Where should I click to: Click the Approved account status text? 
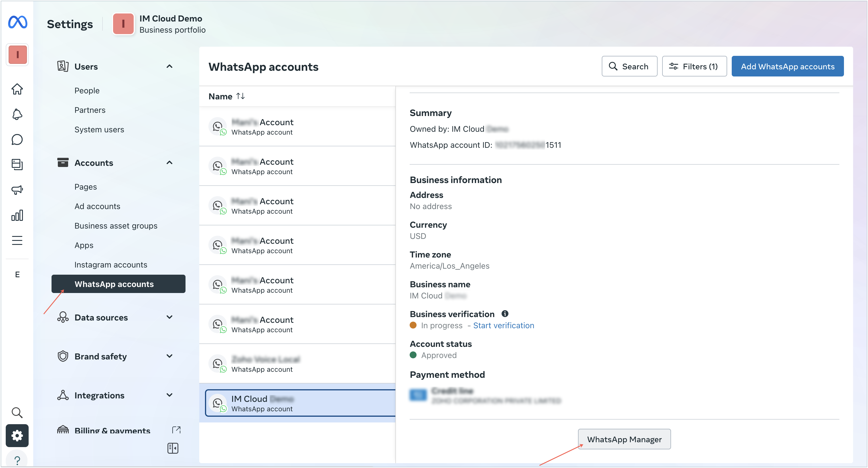439,355
